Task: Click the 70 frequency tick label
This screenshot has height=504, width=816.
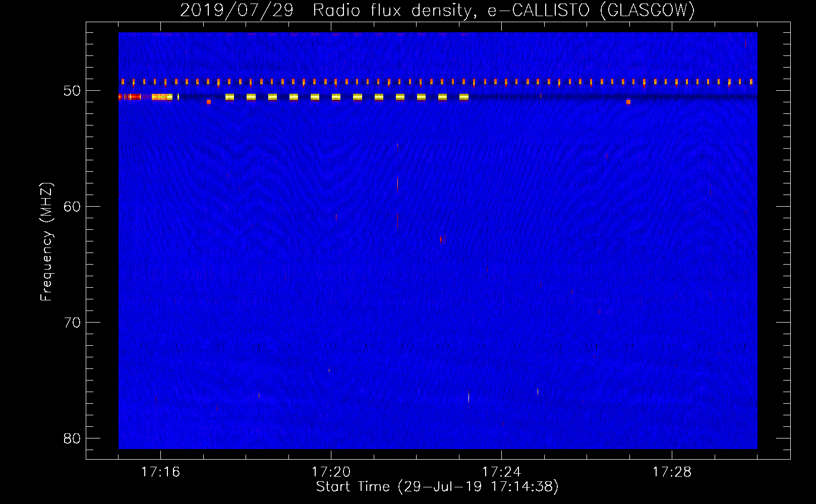Action: [x=72, y=323]
